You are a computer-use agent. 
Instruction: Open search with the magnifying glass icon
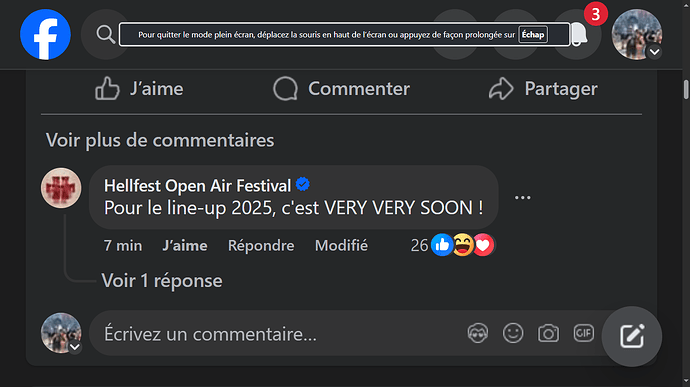(106, 34)
